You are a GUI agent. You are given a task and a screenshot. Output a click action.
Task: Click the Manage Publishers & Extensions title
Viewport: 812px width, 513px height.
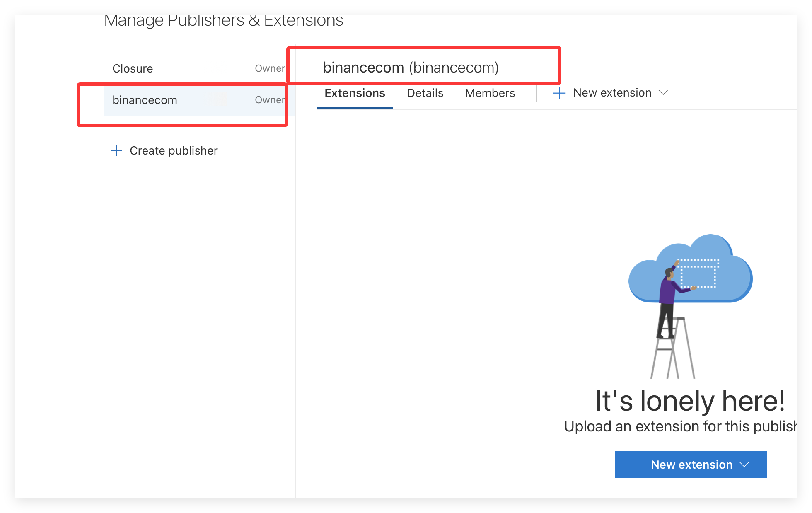pos(223,20)
